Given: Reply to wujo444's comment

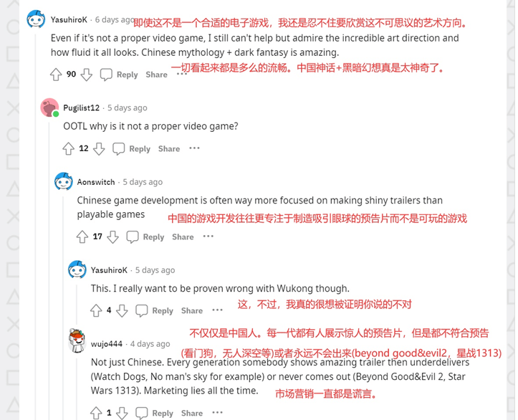Looking at the screenshot, I should coord(163,413).
